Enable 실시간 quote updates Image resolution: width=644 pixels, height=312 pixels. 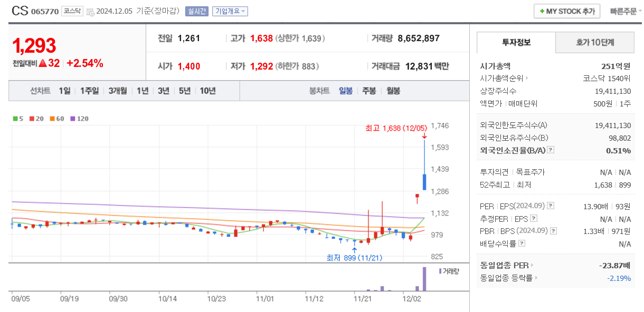(x=197, y=11)
